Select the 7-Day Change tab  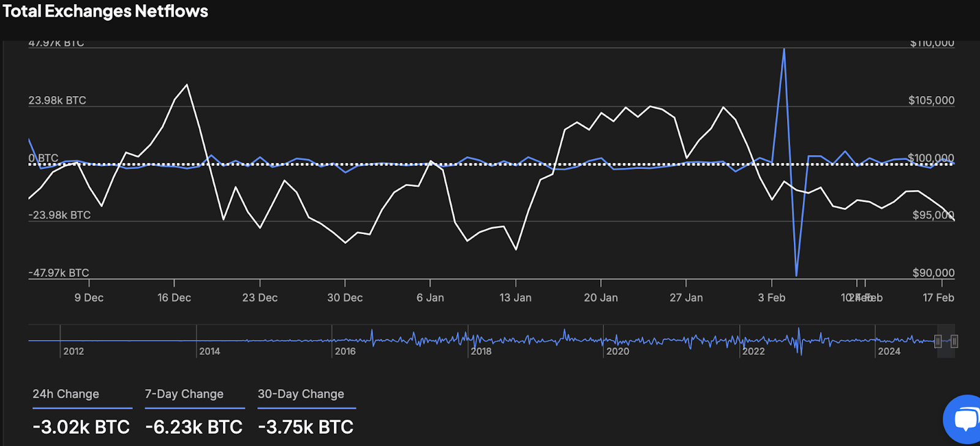pyautogui.click(x=184, y=394)
